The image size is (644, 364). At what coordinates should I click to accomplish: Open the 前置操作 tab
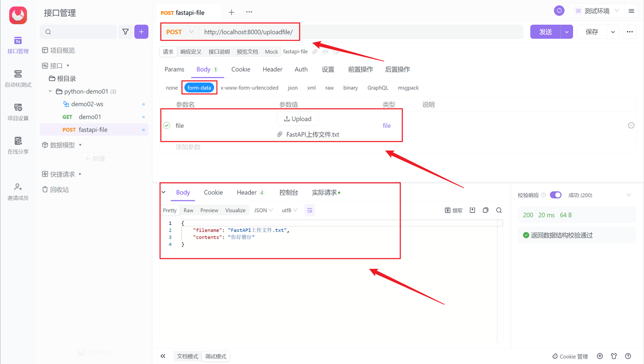[361, 69]
